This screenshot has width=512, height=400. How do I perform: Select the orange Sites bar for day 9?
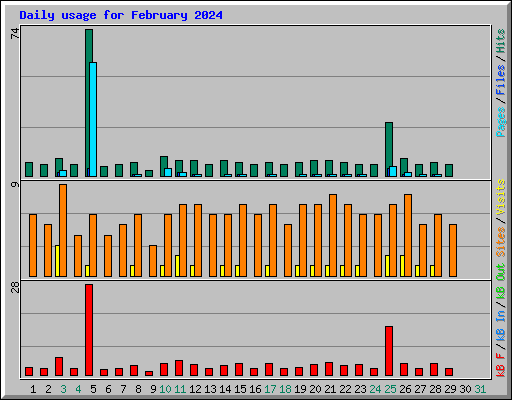tap(153, 261)
